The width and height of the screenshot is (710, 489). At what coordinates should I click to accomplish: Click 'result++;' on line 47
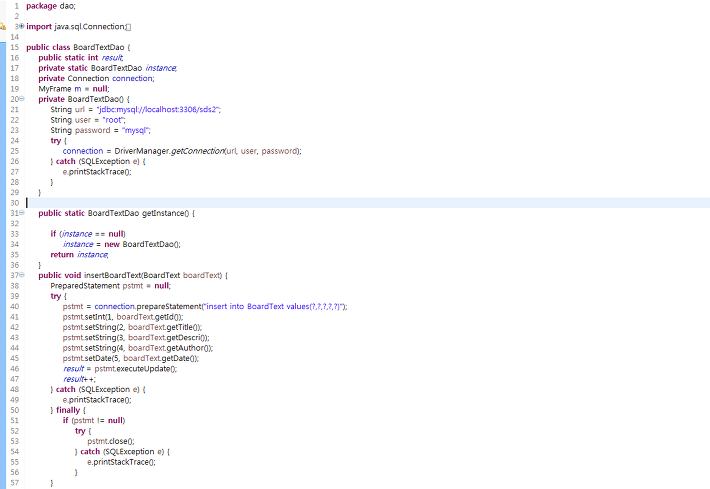79,379
